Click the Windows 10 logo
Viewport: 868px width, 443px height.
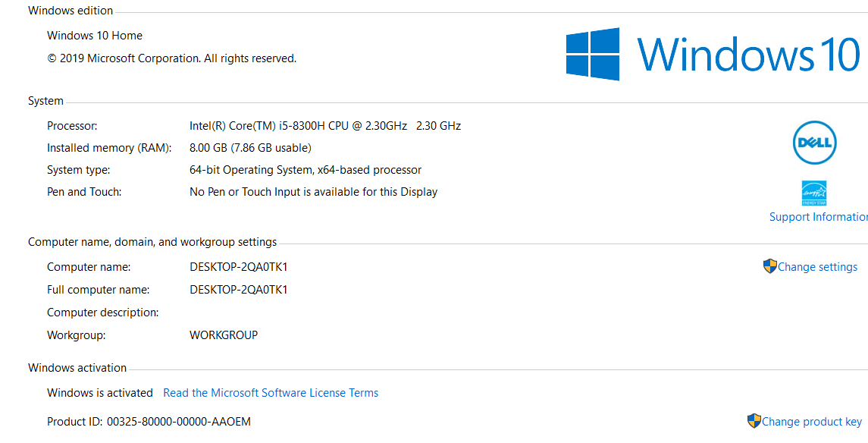pos(713,55)
